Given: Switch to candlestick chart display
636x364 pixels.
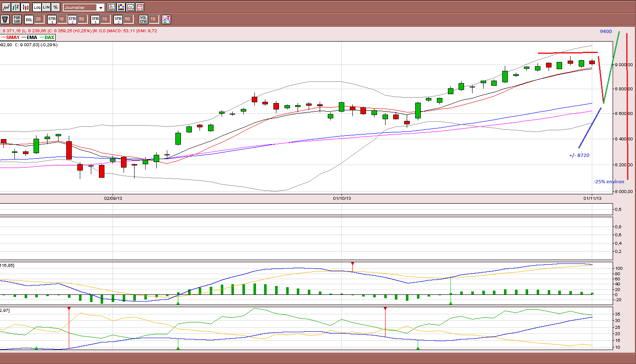Looking at the screenshot, I should click(x=25, y=7).
